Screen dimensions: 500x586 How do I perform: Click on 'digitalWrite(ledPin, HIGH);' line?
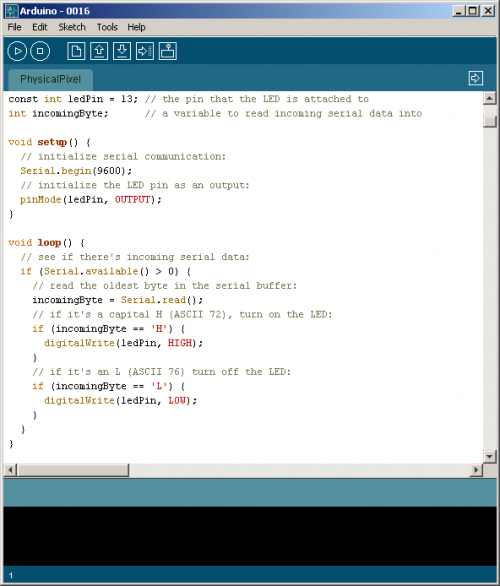123,343
